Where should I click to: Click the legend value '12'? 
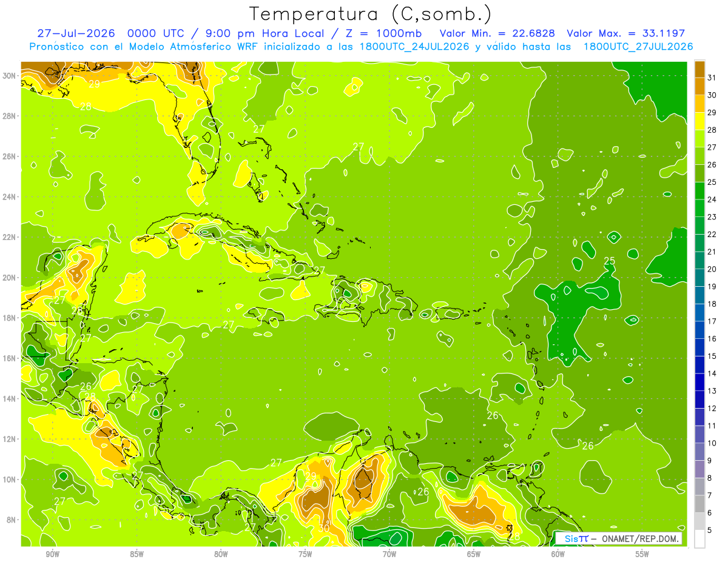[x=712, y=408]
